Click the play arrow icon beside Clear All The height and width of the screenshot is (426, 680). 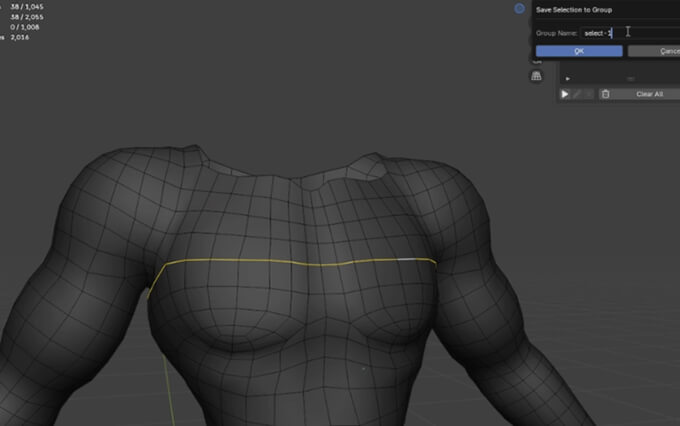(x=565, y=94)
